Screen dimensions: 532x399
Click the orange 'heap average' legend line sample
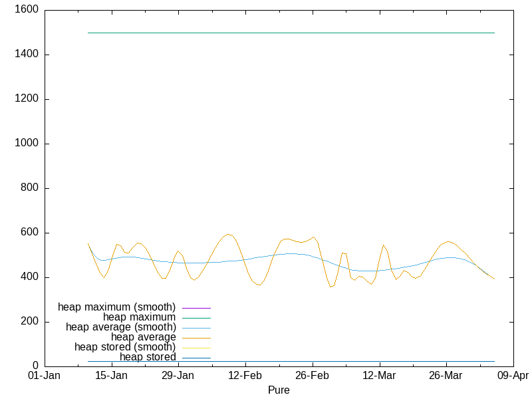[196, 338]
